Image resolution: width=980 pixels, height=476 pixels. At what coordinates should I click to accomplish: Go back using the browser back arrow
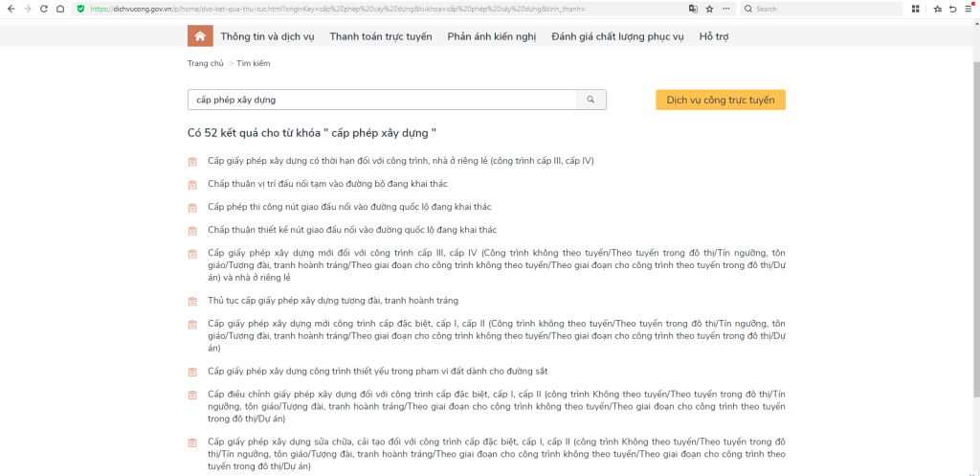[9, 9]
